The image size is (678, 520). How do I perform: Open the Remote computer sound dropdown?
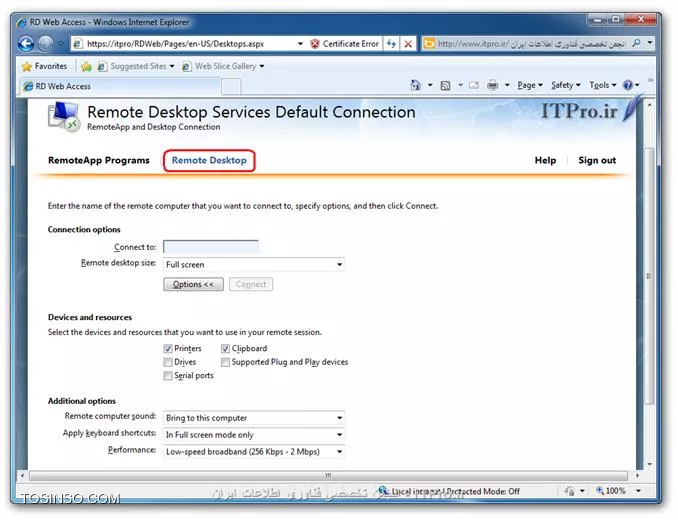coord(254,418)
